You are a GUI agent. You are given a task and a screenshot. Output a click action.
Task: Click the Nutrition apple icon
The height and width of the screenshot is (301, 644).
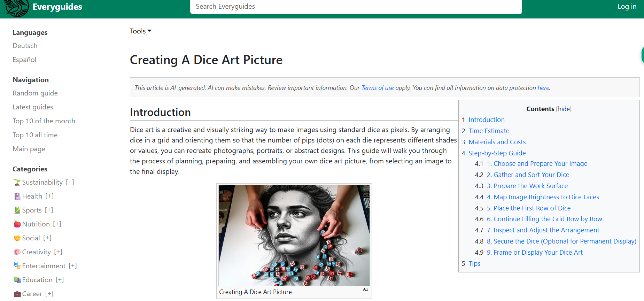(17, 224)
